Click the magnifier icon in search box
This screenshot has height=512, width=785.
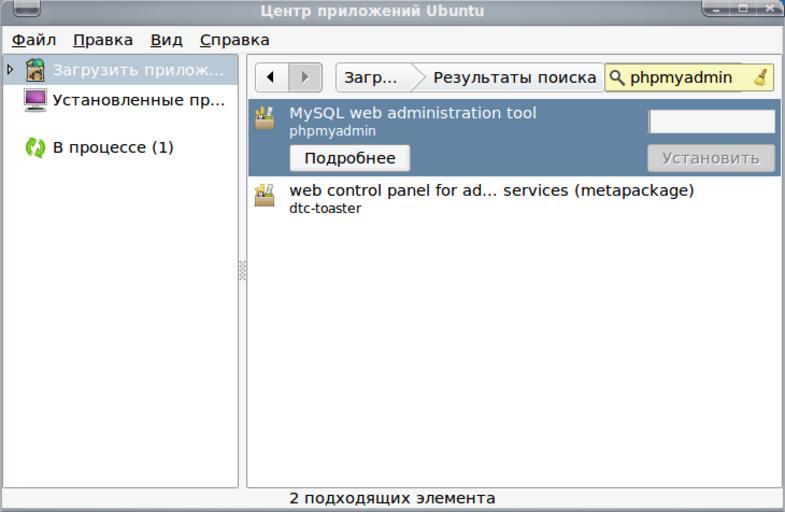click(x=617, y=78)
